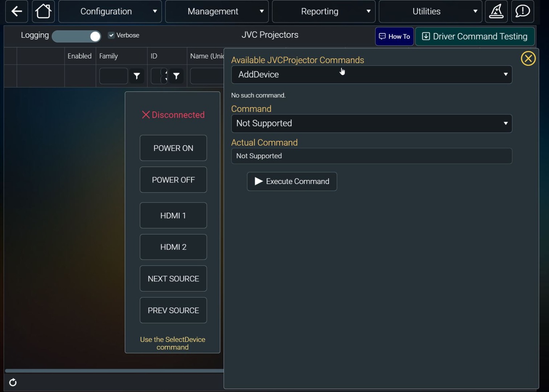Click the 'Use the SelectDevice command' hint
This screenshot has height=392, width=549.
coord(173,343)
